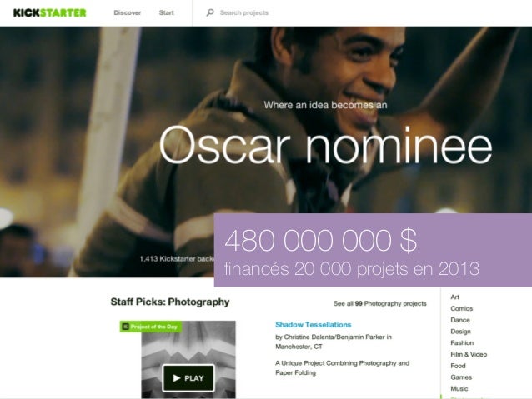Image resolution: width=532 pixels, height=399 pixels.
Task: See all 99 Photography projects
Action: pos(379,303)
